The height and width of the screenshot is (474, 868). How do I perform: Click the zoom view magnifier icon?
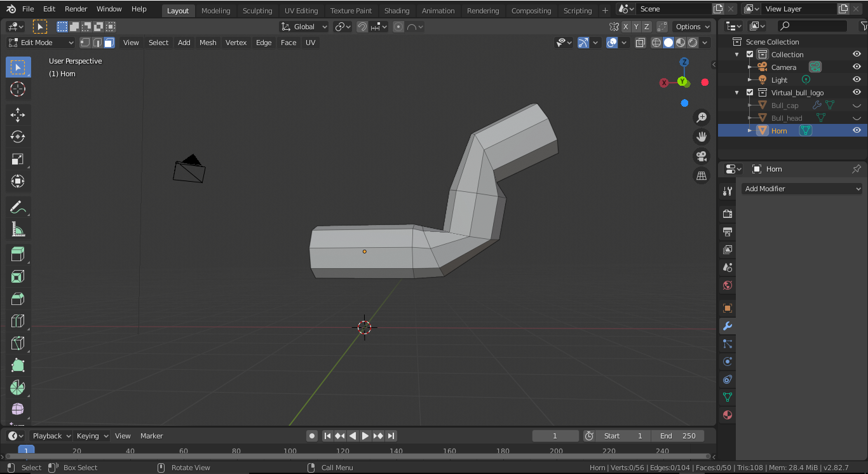(702, 118)
